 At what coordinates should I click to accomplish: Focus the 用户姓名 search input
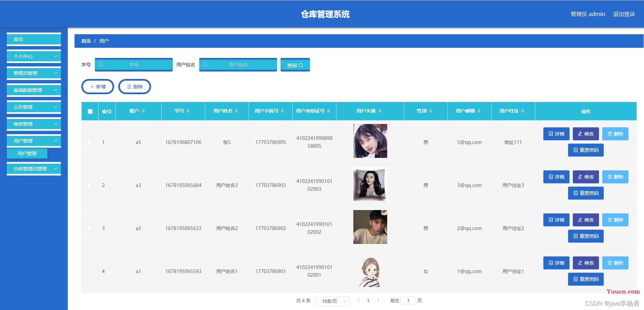click(238, 65)
